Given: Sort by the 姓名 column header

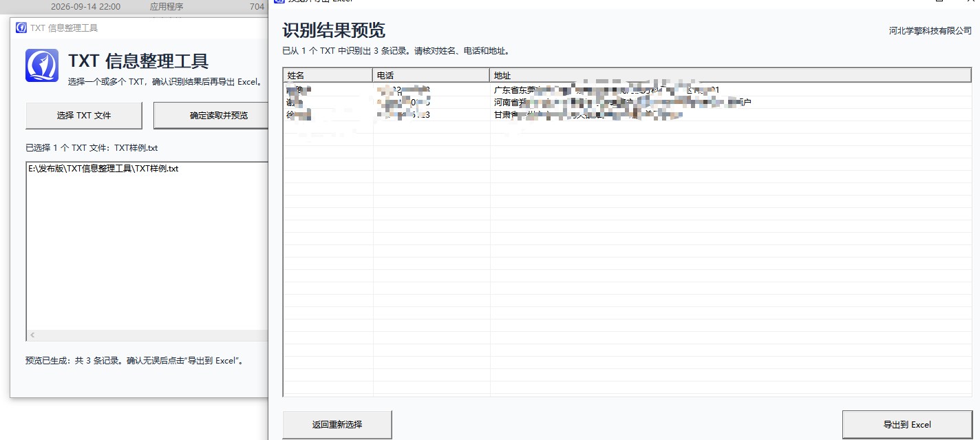Looking at the screenshot, I should (328, 75).
